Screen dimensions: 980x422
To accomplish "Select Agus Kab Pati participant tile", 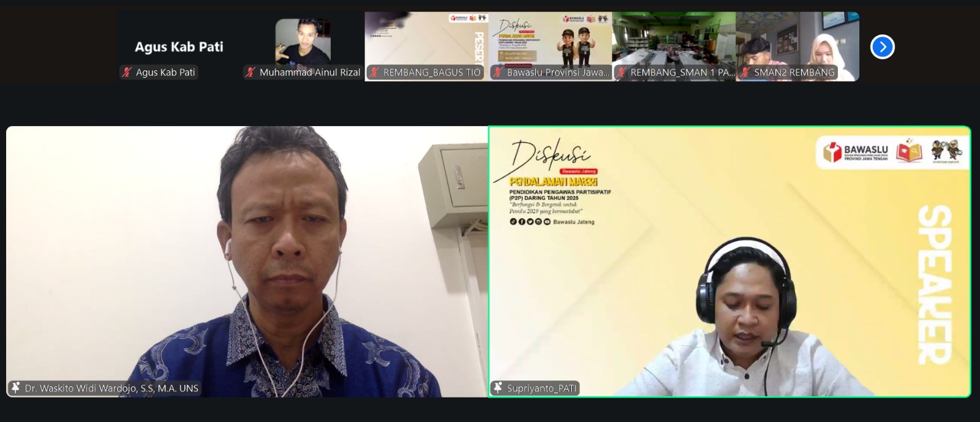I will (179, 47).
